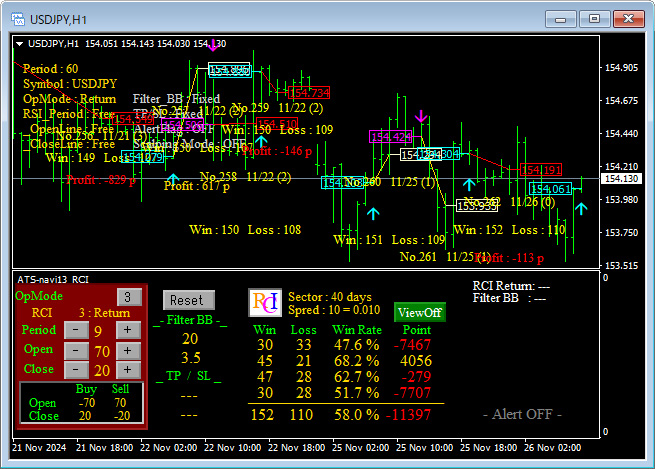
Task: Click the Win Rate 68.2 % cell
Action: click(x=356, y=361)
